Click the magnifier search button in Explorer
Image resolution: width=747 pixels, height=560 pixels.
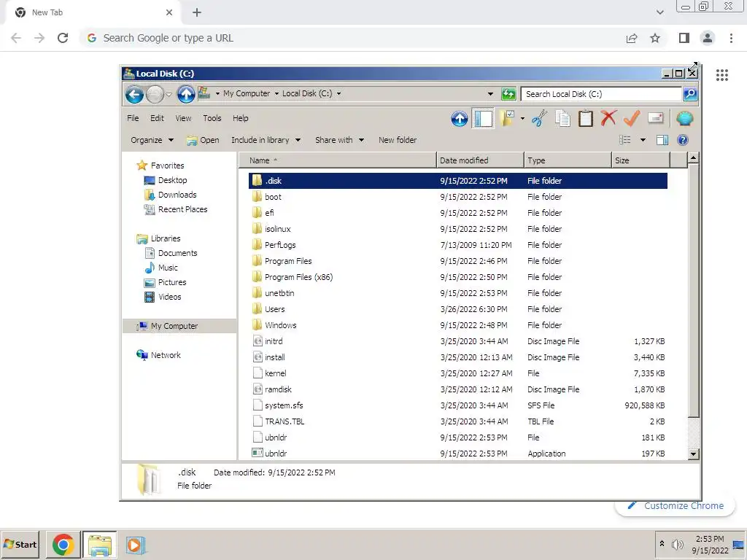(690, 94)
